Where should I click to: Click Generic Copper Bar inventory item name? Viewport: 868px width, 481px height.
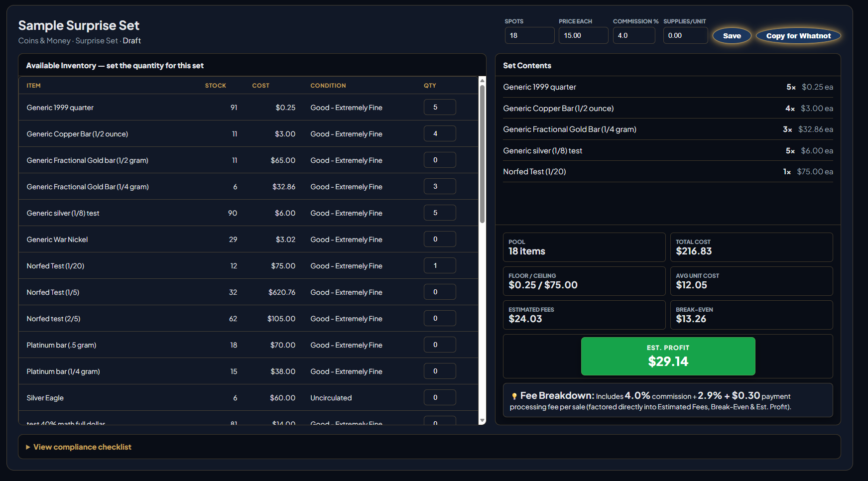tap(77, 134)
